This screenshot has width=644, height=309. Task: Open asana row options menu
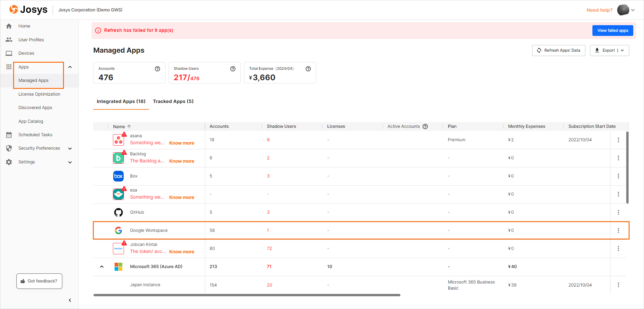[619, 140]
